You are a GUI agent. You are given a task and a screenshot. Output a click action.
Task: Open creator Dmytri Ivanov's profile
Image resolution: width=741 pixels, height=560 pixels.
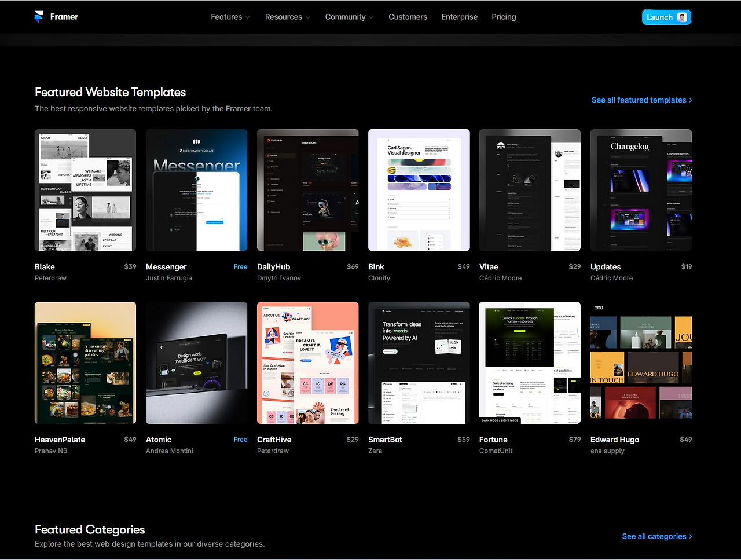(x=279, y=278)
